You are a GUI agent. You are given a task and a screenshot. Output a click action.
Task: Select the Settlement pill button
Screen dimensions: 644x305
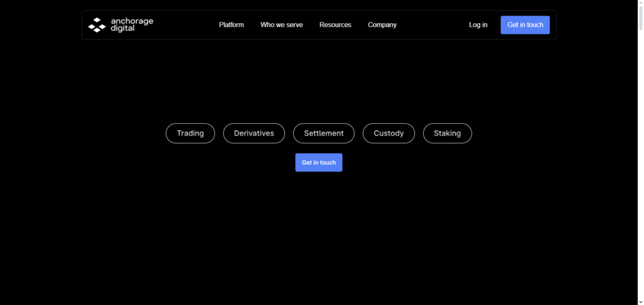(323, 133)
